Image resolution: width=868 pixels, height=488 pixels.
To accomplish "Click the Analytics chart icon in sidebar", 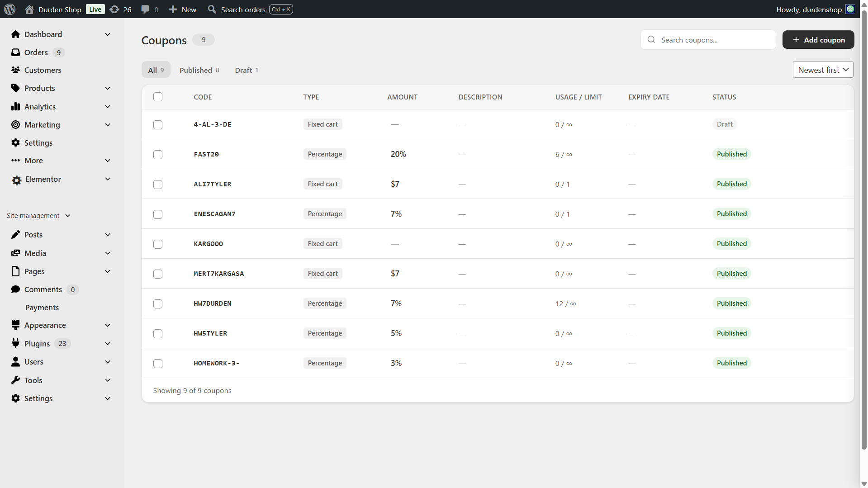I will coord(16,106).
